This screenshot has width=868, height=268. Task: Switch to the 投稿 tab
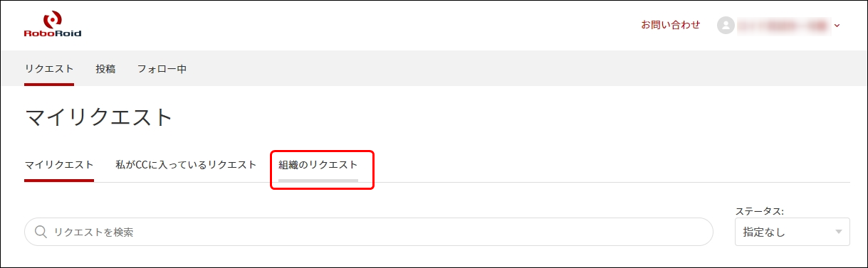(105, 69)
